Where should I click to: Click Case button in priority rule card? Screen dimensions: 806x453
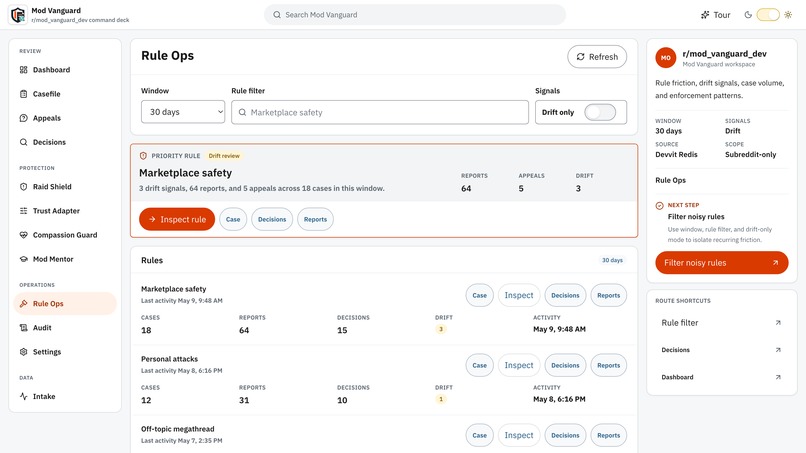[x=233, y=219]
